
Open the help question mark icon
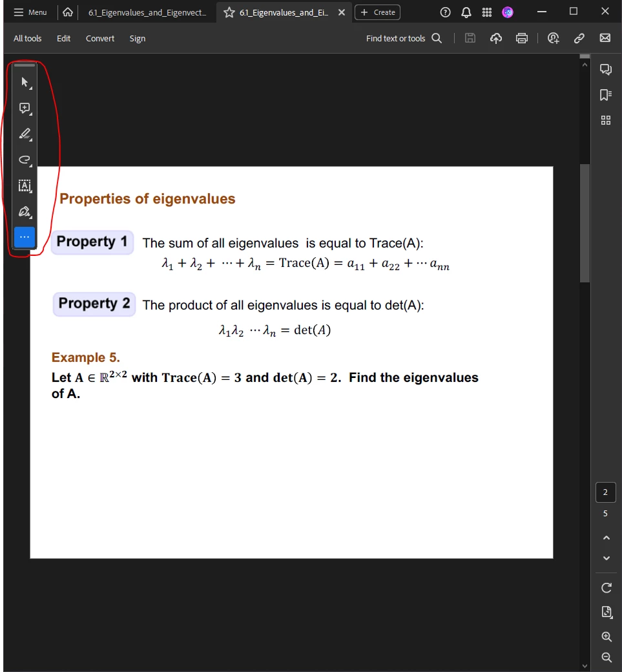[446, 12]
